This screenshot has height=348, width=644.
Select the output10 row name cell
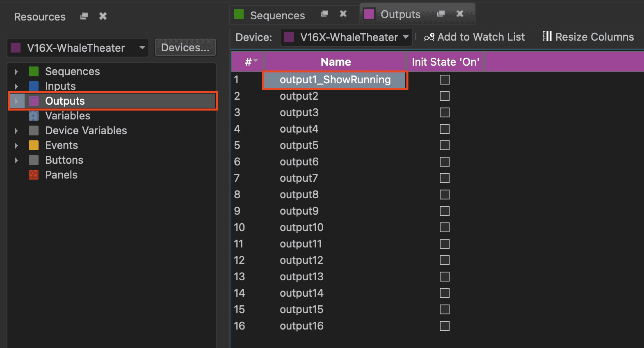tap(301, 227)
